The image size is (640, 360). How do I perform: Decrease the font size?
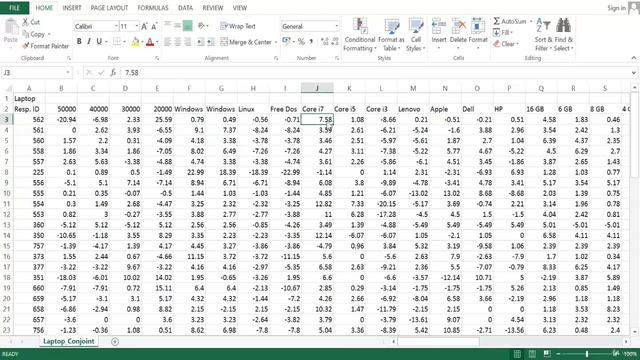click(154, 27)
